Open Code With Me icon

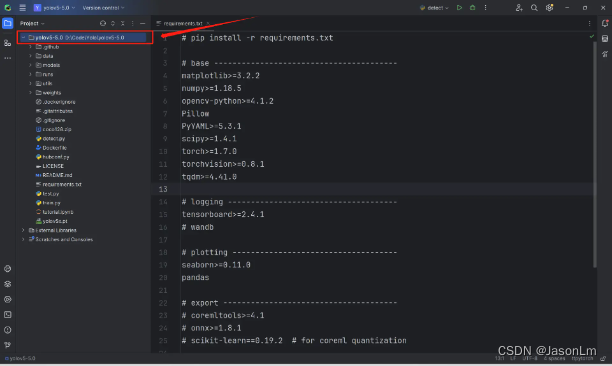519,8
